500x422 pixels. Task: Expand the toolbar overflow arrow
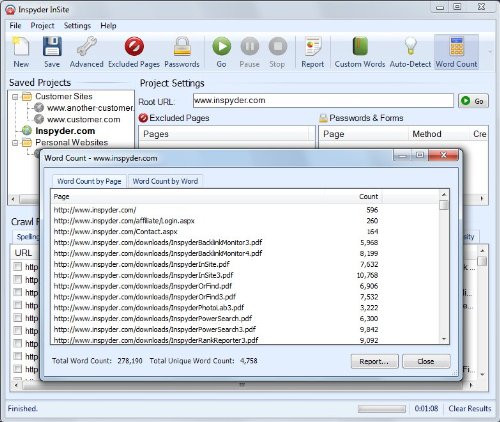pos(490,52)
